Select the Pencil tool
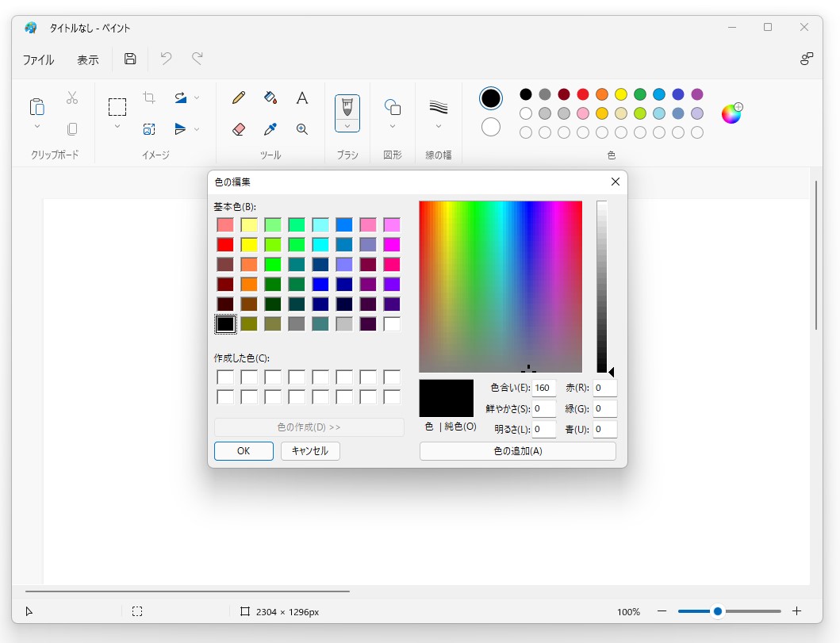The image size is (840, 643). pyautogui.click(x=239, y=98)
